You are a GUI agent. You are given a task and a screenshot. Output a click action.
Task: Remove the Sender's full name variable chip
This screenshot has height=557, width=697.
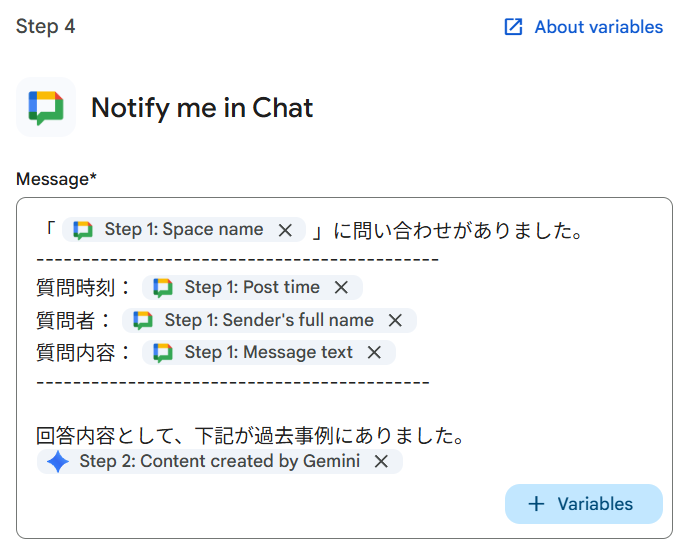tap(395, 321)
